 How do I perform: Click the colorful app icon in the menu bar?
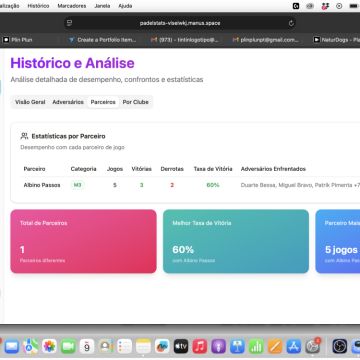pyautogui.click(x=325, y=6)
